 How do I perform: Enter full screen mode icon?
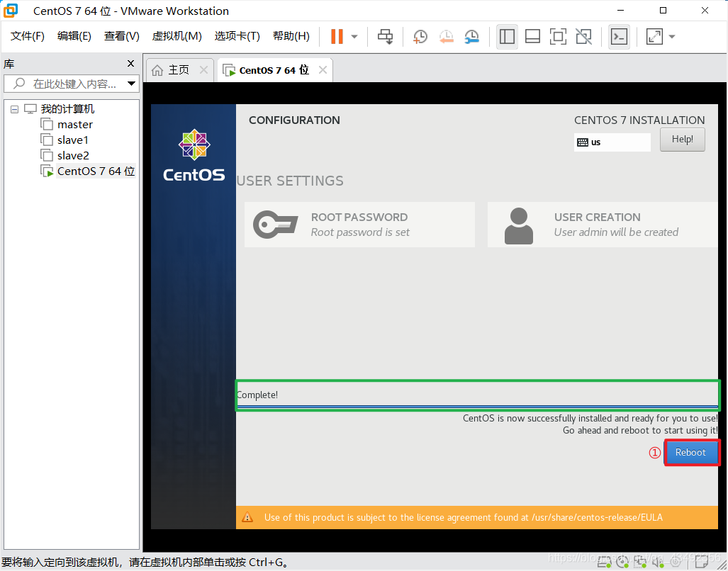click(x=558, y=37)
